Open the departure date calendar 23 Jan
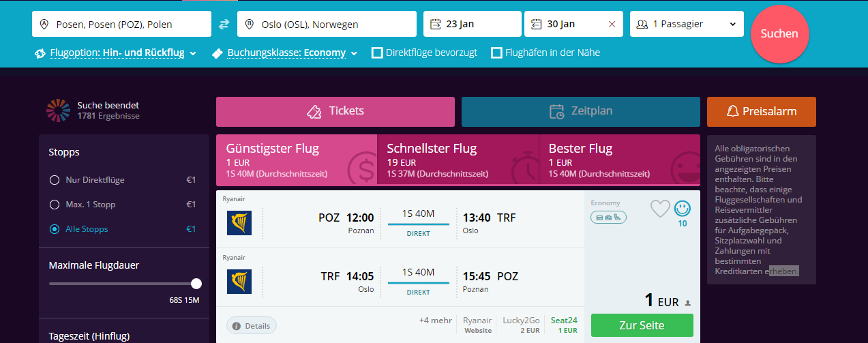Screen dimensions: 868x343 click(473, 24)
